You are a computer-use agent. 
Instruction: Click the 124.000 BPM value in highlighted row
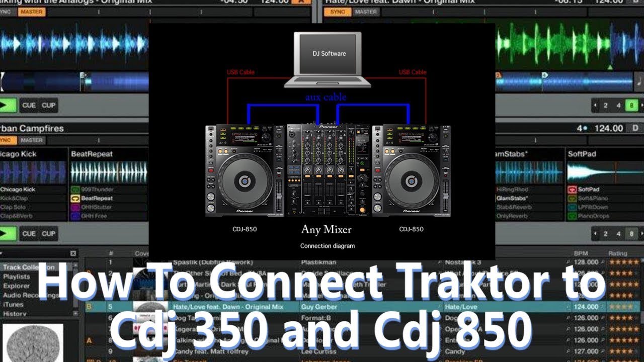(586, 307)
